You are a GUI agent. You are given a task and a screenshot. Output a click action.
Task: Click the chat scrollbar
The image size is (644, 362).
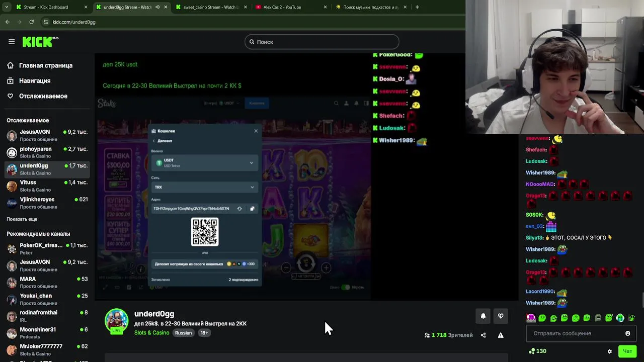[x=642, y=299]
